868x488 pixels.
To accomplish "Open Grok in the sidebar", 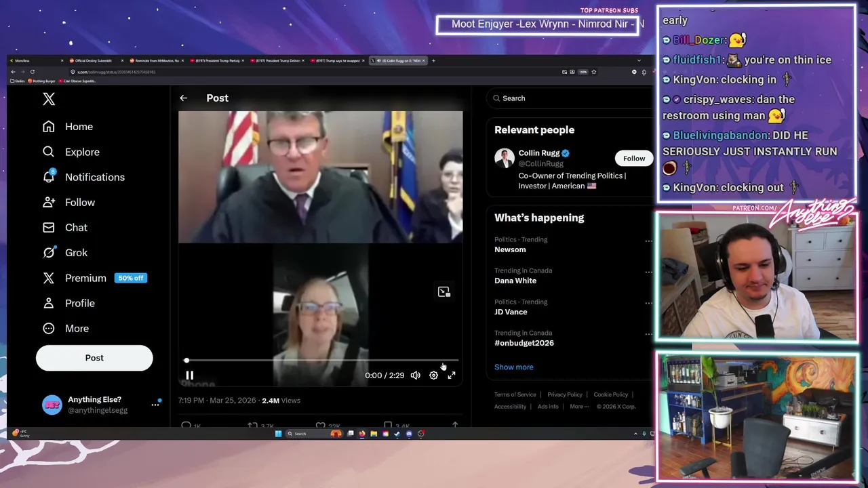I will point(65,253).
